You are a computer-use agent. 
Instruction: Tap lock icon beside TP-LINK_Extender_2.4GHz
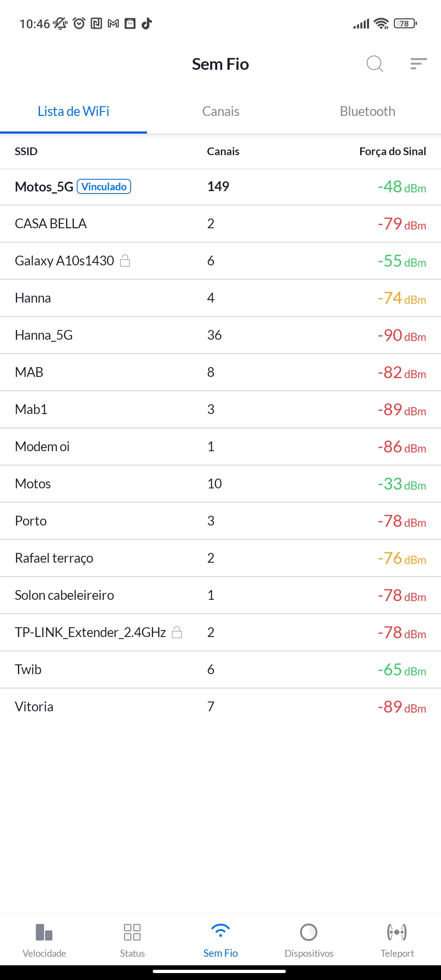click(177, 632)
